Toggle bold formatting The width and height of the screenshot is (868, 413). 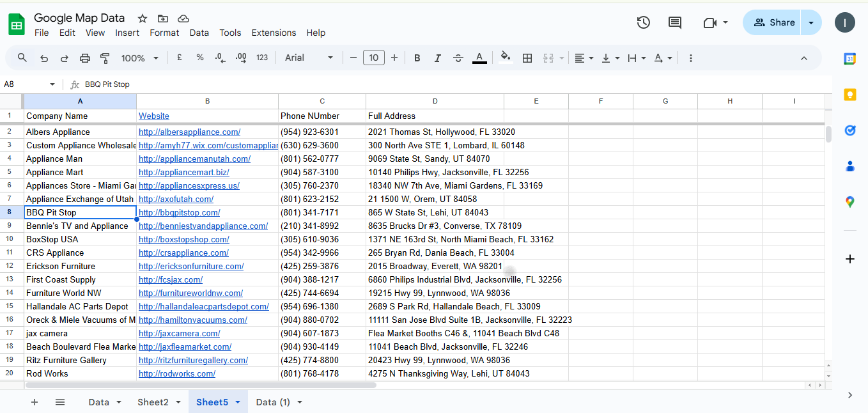[x=417, y=58]
